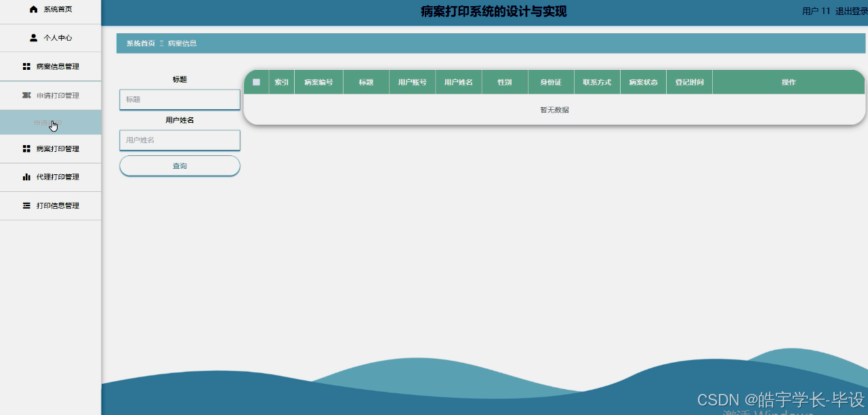Click inside the 标题 input field
The height and width of the screenshot is (415, 868).
pos(179,99)
